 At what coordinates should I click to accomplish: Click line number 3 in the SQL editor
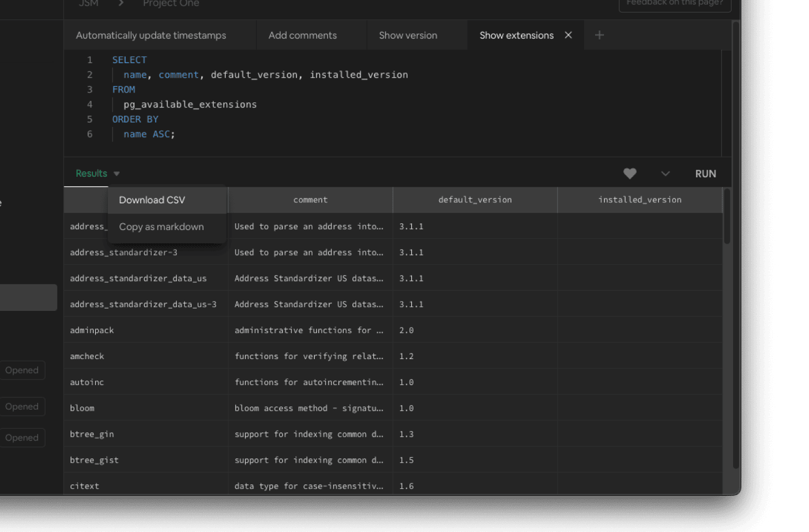click(x=90, y=89)
